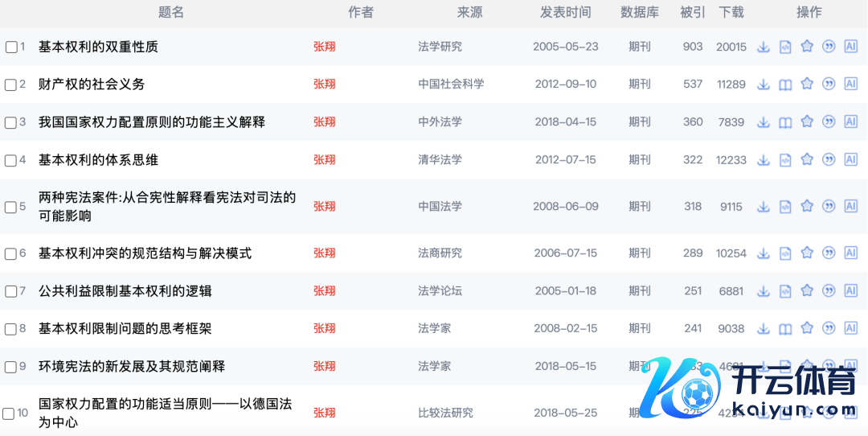Star the 基本权利冲突的规范结构与解决模式 entry

click(807, 253)
